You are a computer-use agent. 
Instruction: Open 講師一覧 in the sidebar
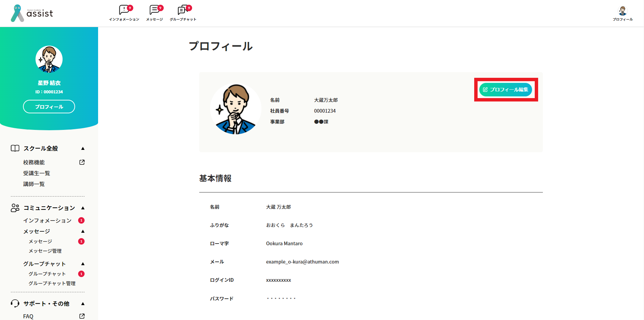click(x=34, y=184)
